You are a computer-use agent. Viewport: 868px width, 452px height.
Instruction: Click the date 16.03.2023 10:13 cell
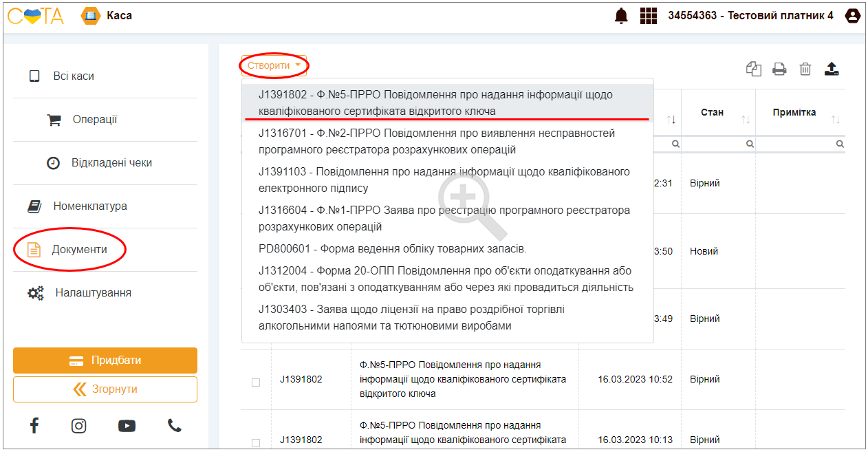(635, 440)
